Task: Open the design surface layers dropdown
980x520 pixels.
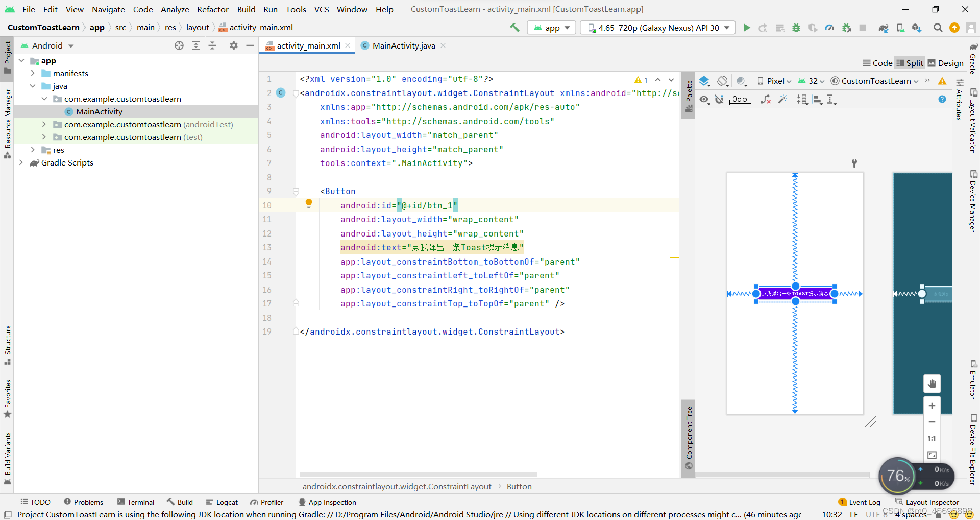Action: pos(705,81)
